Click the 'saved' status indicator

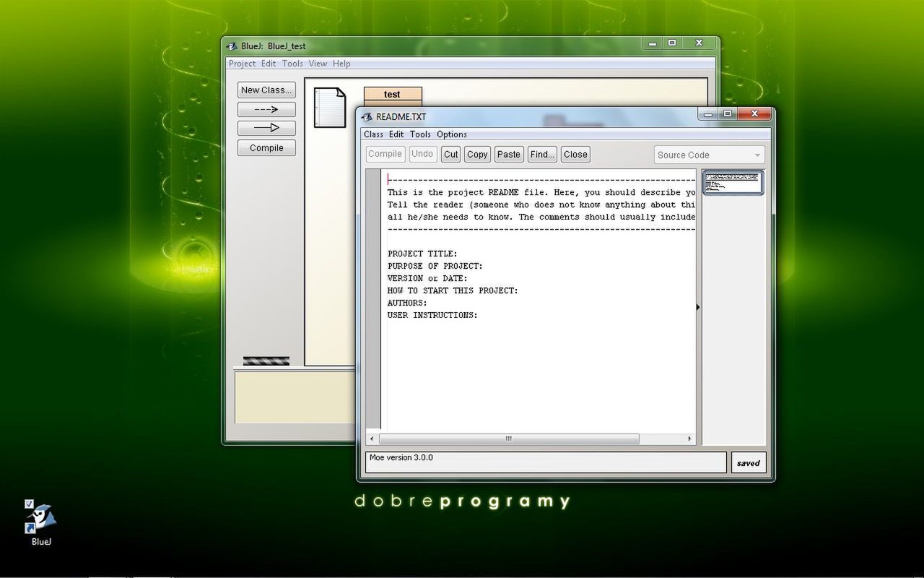coord(749,463)
